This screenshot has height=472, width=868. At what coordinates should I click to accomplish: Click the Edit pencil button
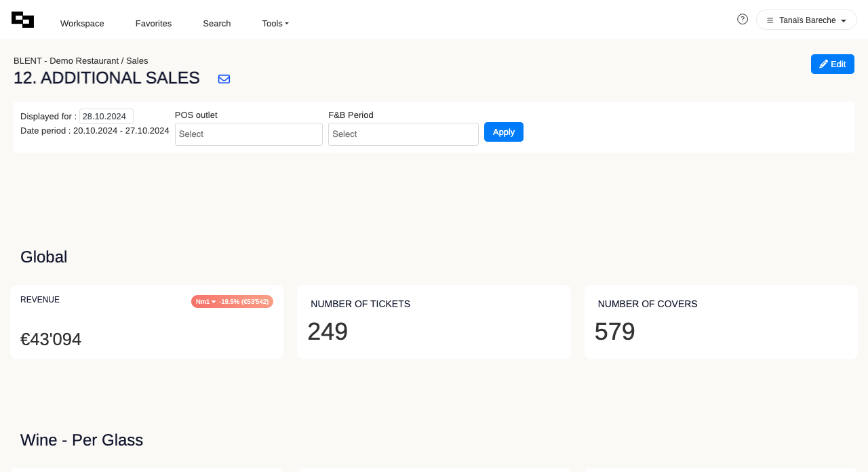[x=832, y=64]
